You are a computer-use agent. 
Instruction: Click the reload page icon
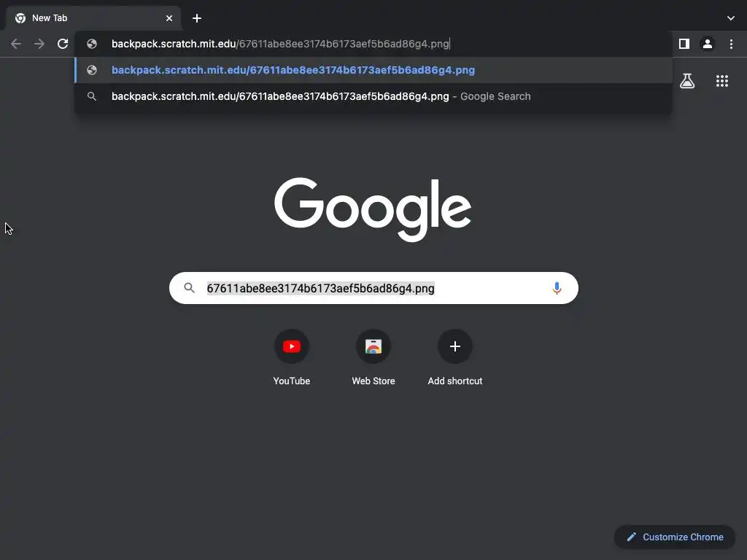point(63,44)
